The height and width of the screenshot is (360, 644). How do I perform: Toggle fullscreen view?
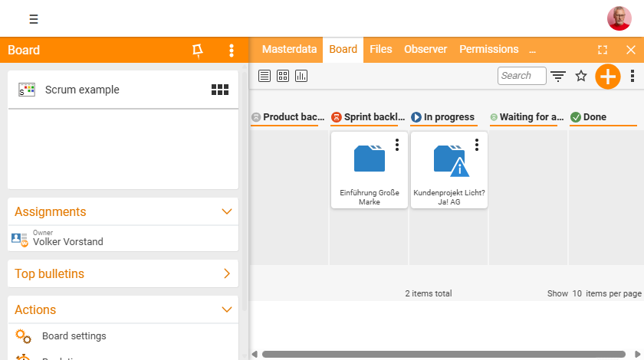[603, 50]
